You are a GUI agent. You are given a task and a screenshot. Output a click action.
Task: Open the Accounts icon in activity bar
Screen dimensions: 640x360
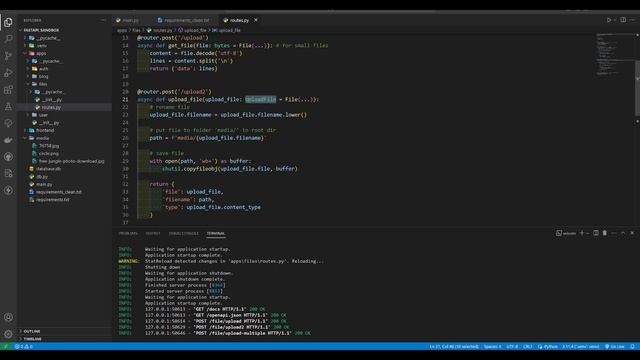[8, 317]
